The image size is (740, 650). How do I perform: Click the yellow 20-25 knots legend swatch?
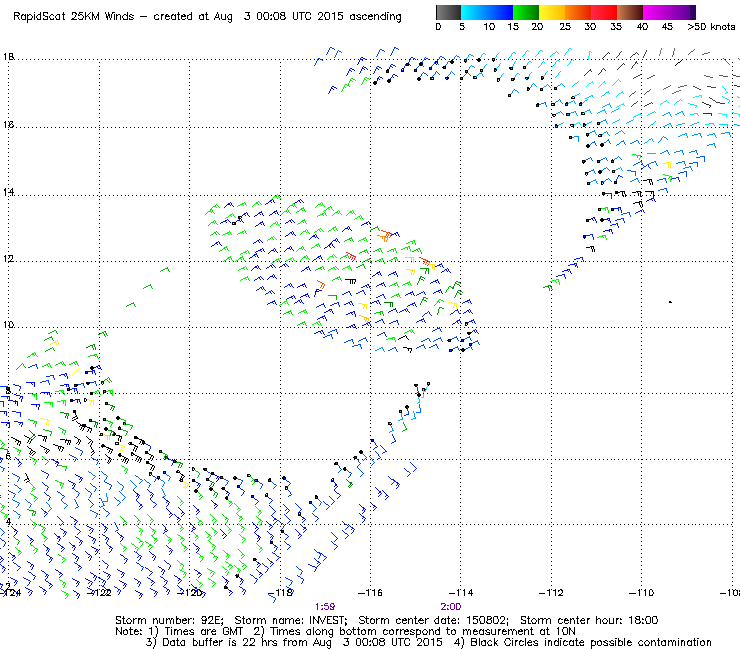(552, 12)
